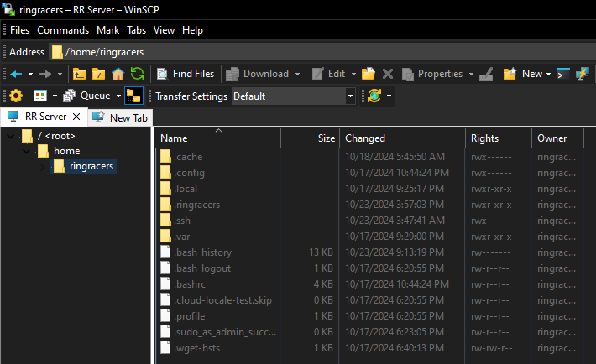Click the Delete X icon

[x=387, y=74]
